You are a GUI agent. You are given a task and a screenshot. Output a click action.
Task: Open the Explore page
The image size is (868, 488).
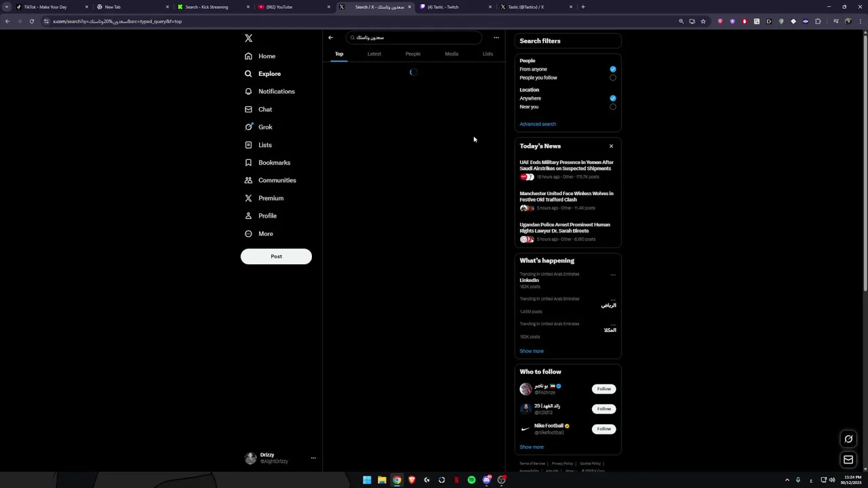pyautogui.click(x=263, y=74)
